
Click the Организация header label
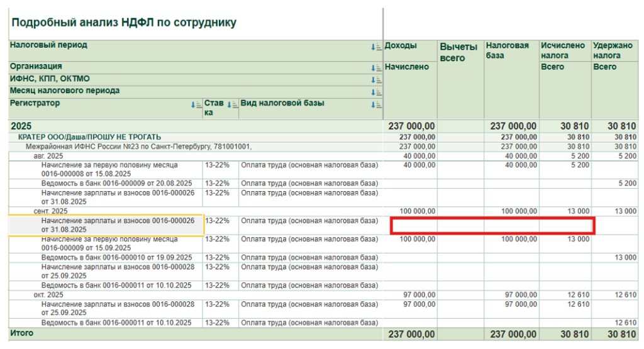[36, 67]
